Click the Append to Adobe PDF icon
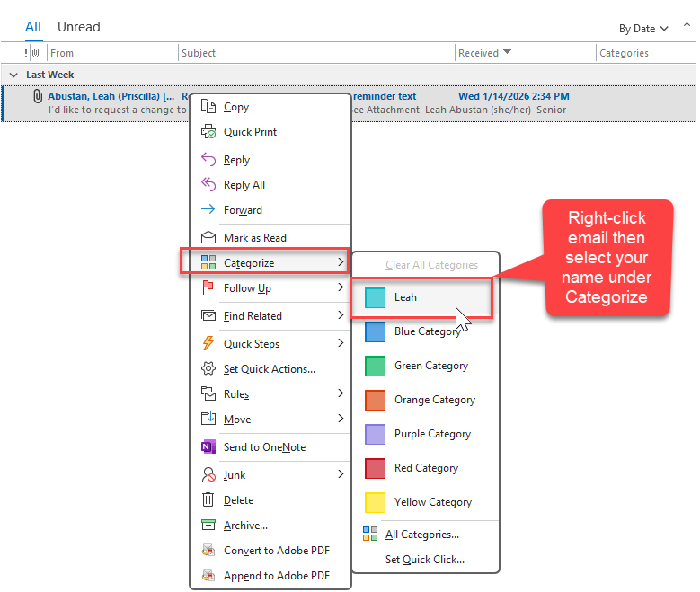700x592 pixels. [208, 575]
